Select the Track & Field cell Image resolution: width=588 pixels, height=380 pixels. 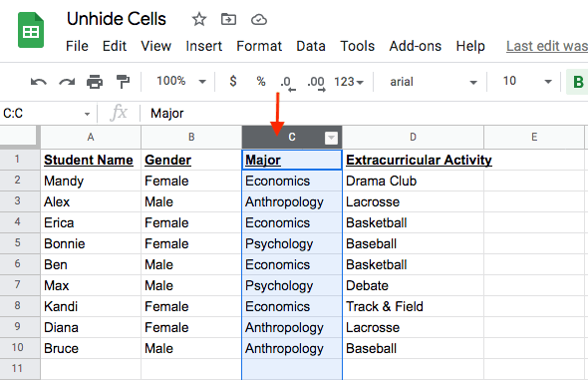(x=413, y=306)
